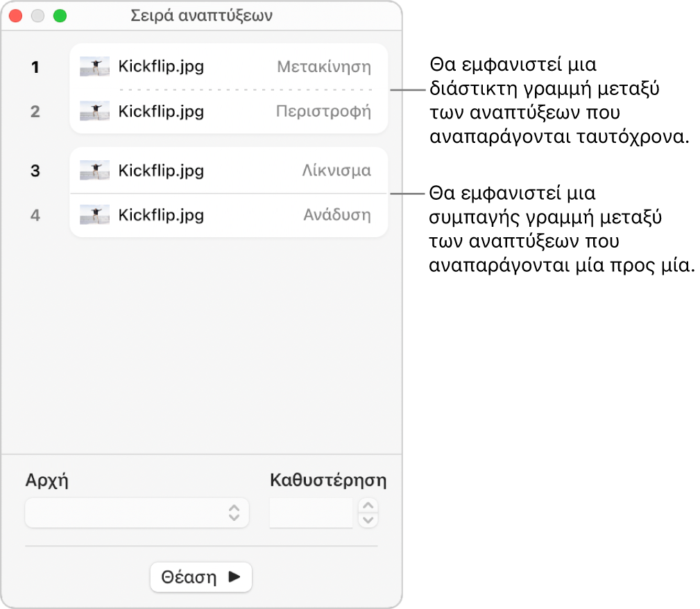Increase Καθυστέρηση with the up stepper arrow
This screenshot has height=609, width=700.
coord(368,506)
